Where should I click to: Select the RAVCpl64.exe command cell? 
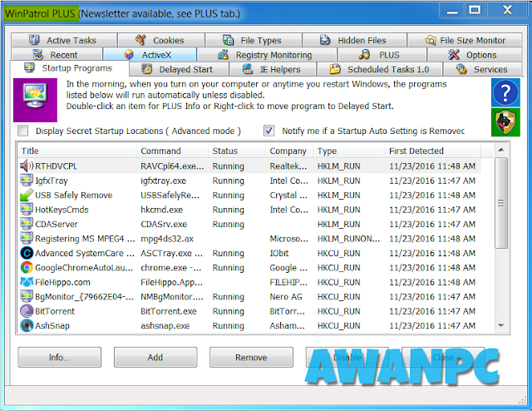[x=172, y=166]
